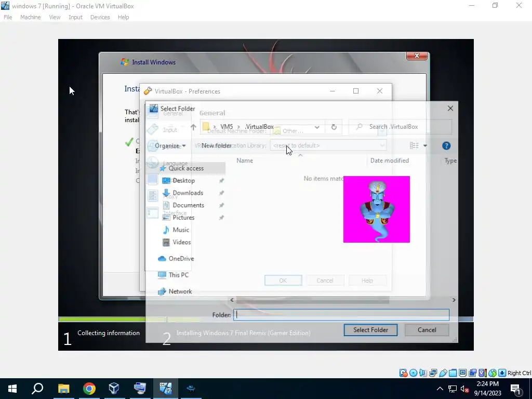Click the change view icon in Select Folder toolbar
This screenshot has height=399, width=532.
tap(414, 145)
